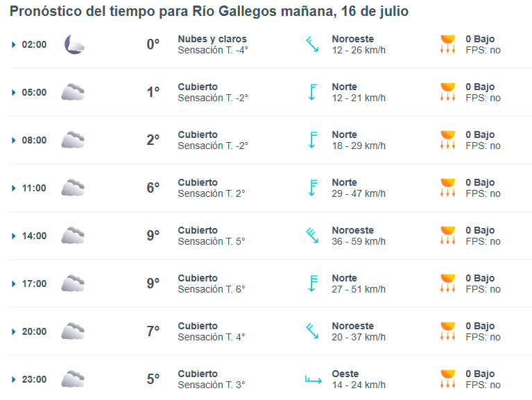Click the northwest wind arrow at 14:00
Viewport: 532px width, 400px height.
pyautogui.click(x=313, y=236)
